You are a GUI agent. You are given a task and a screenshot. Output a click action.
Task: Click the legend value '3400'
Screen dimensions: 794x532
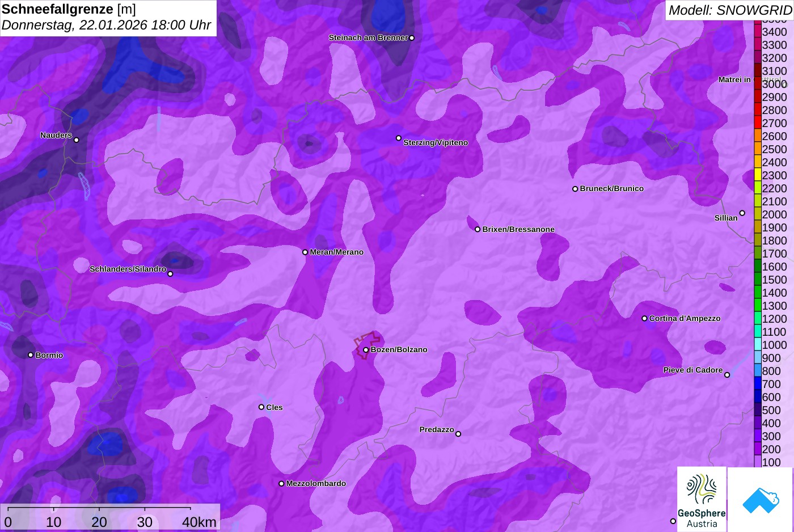[775, 32]
